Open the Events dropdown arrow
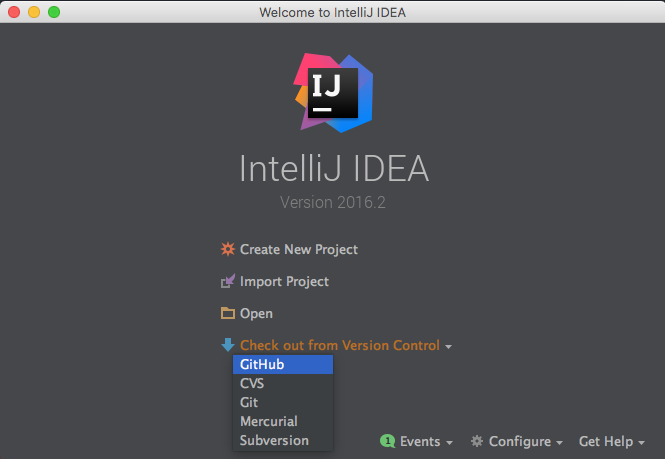665x459 pixels. click(450, 442)
